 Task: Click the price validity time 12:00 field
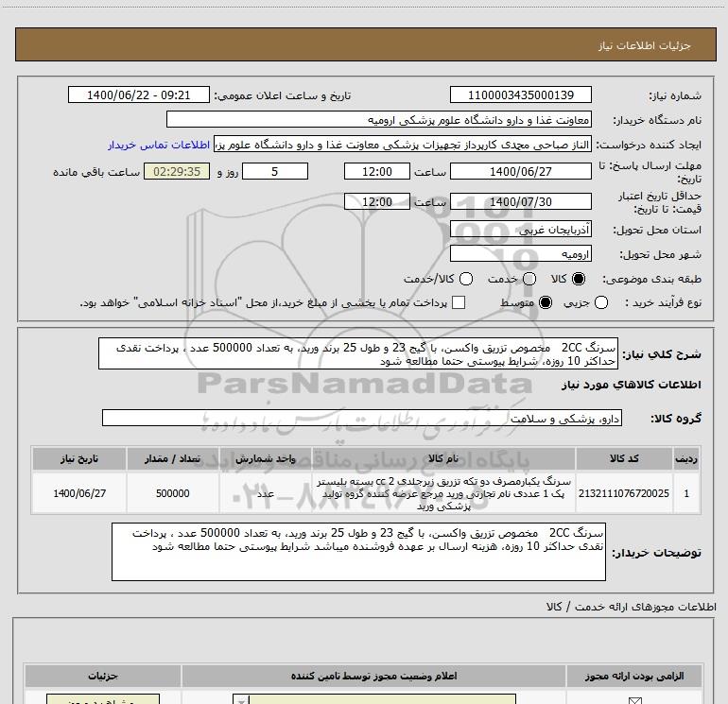(x=377, y=202)
